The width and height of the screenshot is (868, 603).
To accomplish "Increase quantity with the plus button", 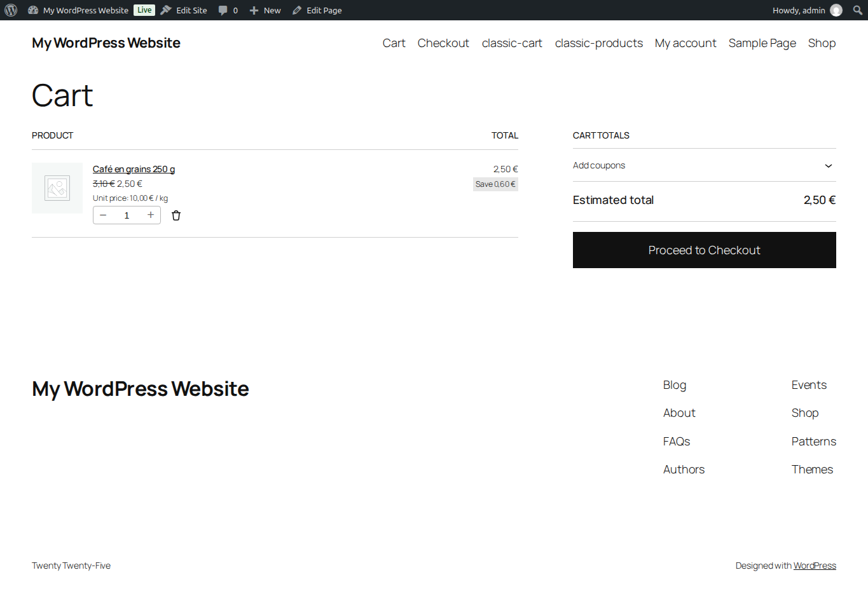I will pos(151,215).
